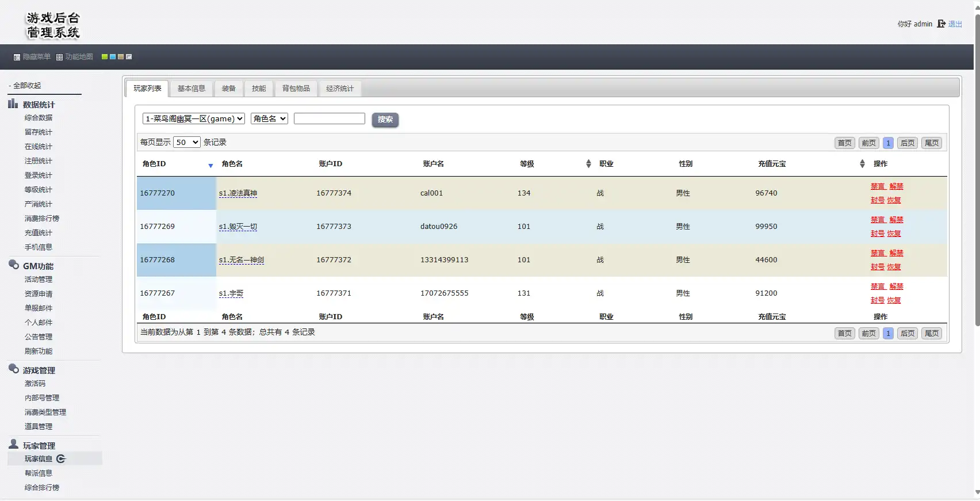Open 活动管理 under GM功能
Screen dimensions: 980x501
tap(39, 280)
